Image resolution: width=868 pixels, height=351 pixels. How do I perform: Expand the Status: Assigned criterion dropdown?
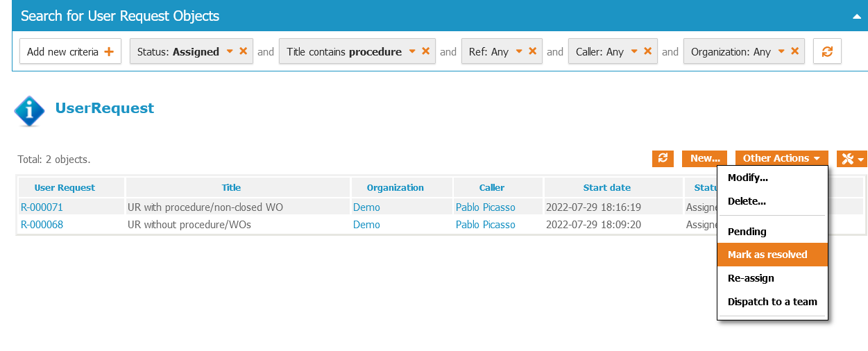230,51
